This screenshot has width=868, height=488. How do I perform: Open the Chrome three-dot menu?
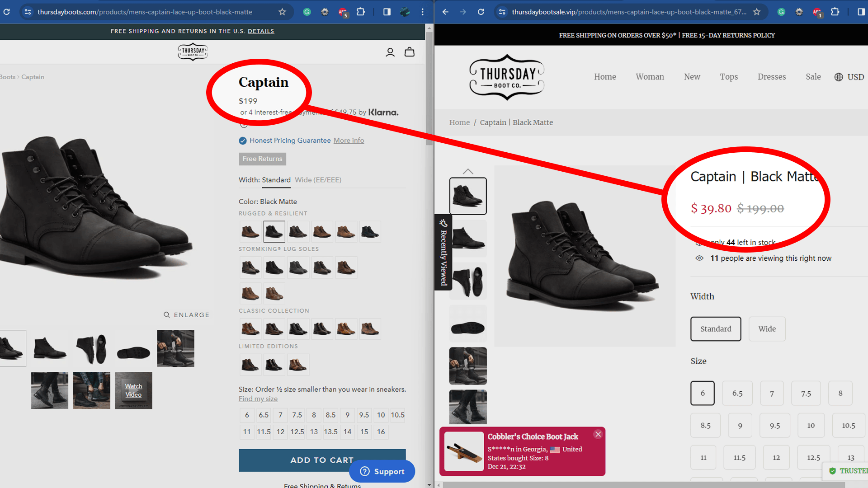click(422, 12)
